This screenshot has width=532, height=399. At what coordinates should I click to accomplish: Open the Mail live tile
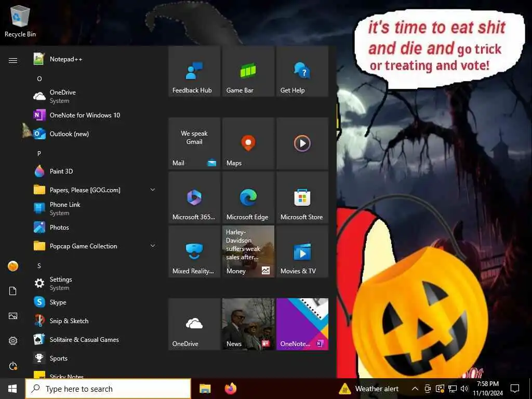pyautogui.click(x=194, y=143)
